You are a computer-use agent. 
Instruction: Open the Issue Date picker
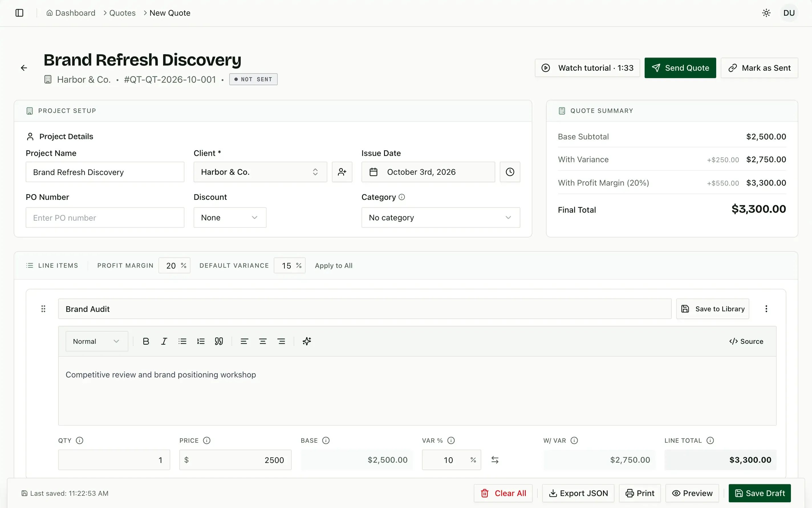coord(428,172)
